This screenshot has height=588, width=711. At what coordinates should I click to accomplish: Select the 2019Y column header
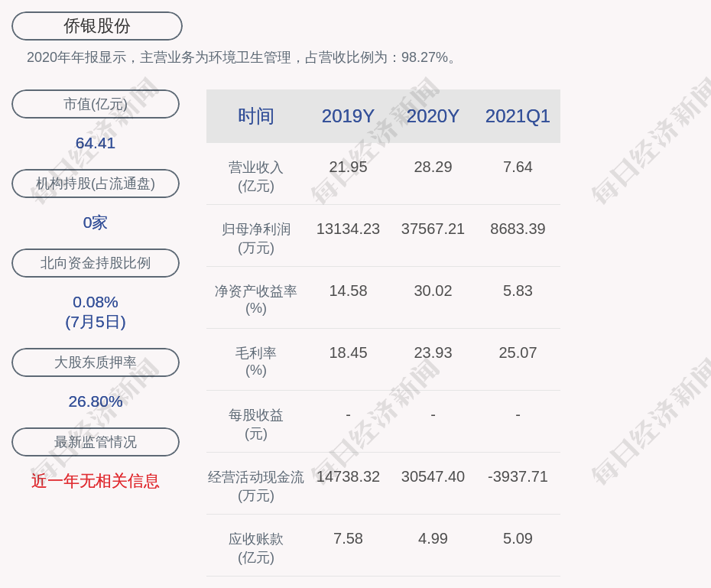348,116
